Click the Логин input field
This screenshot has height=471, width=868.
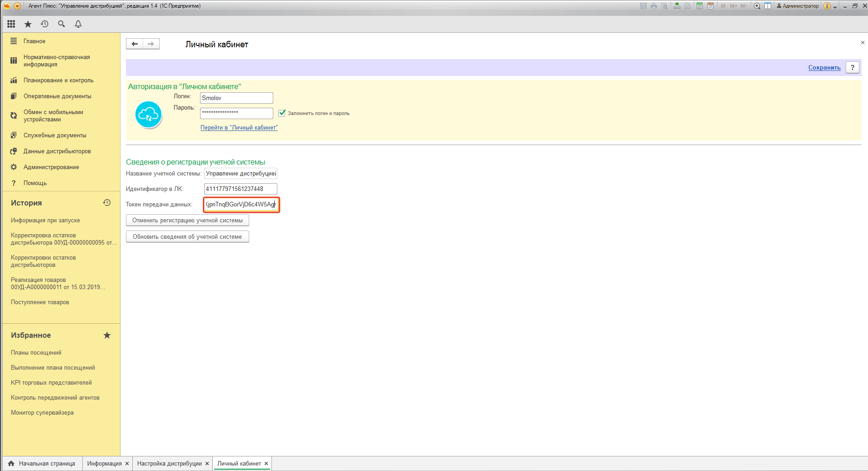(x=236, y=98)
